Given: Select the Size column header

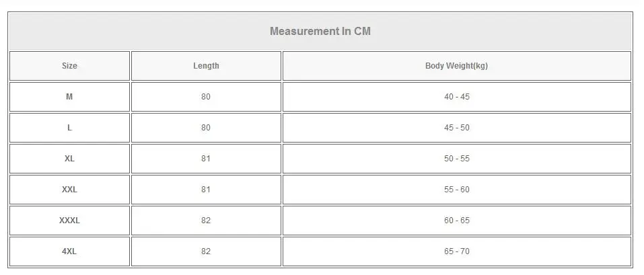Looking at the screenshot, I should click(x=69, y=66).
